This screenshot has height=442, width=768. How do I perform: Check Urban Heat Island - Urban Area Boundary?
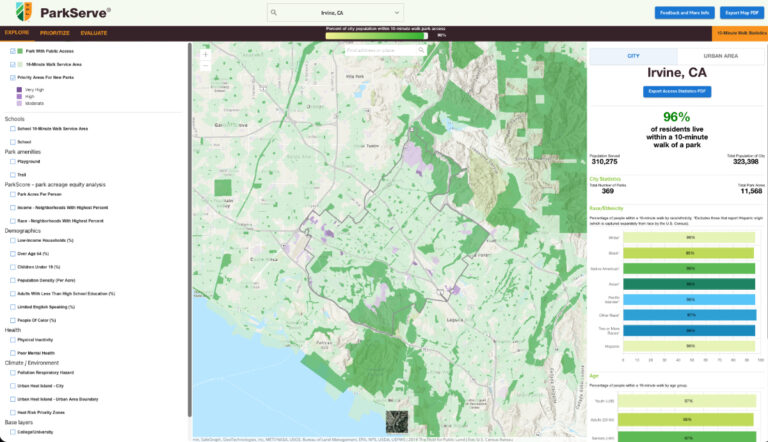(13, 399)
